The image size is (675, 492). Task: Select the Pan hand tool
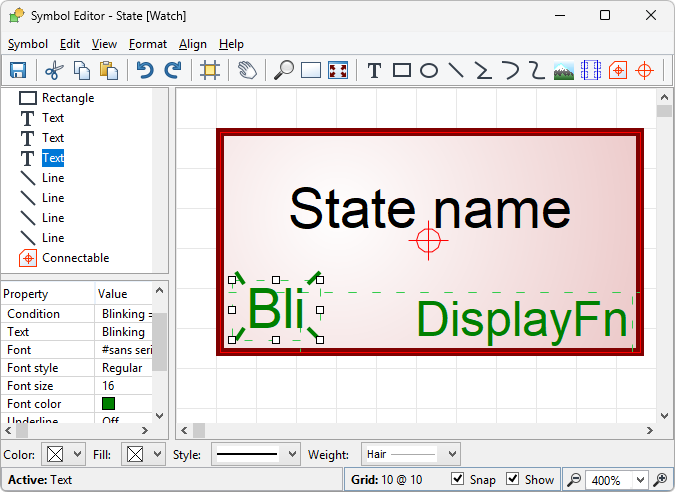(x=247, y=70)
